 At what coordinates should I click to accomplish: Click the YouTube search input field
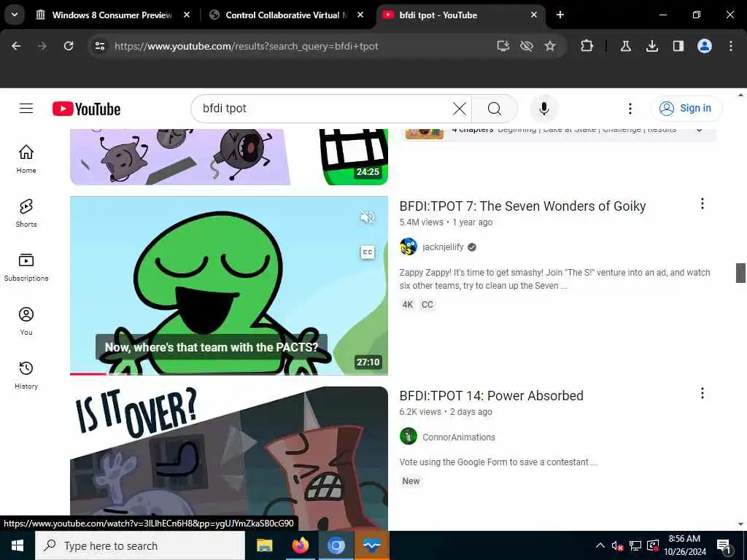click(324, 109)
